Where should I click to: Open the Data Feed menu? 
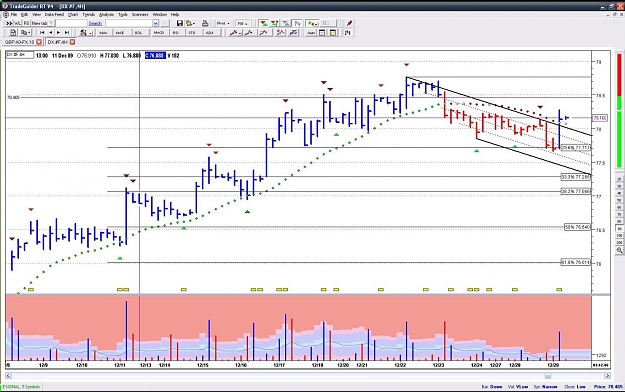pyautogui.click(x=54, y=14)
